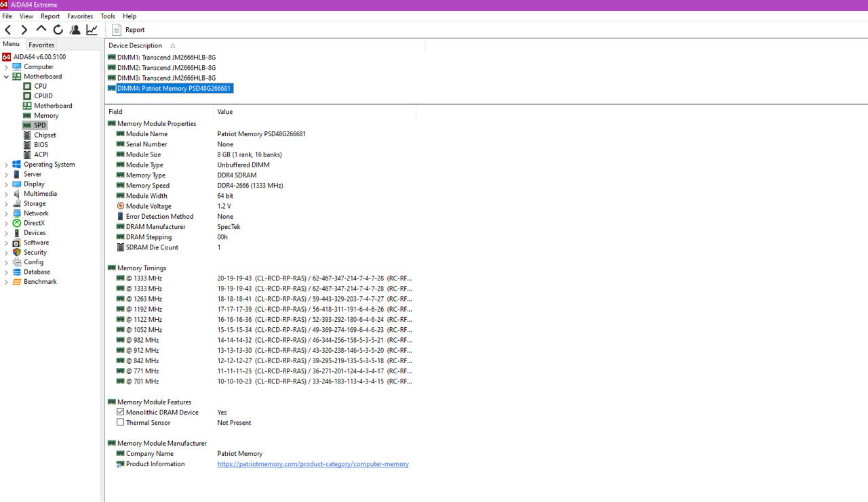Image resolution: width=868 pixels, height=502 pixels.
Task: Expand the Computer tree node
Action: coord(6,67)
